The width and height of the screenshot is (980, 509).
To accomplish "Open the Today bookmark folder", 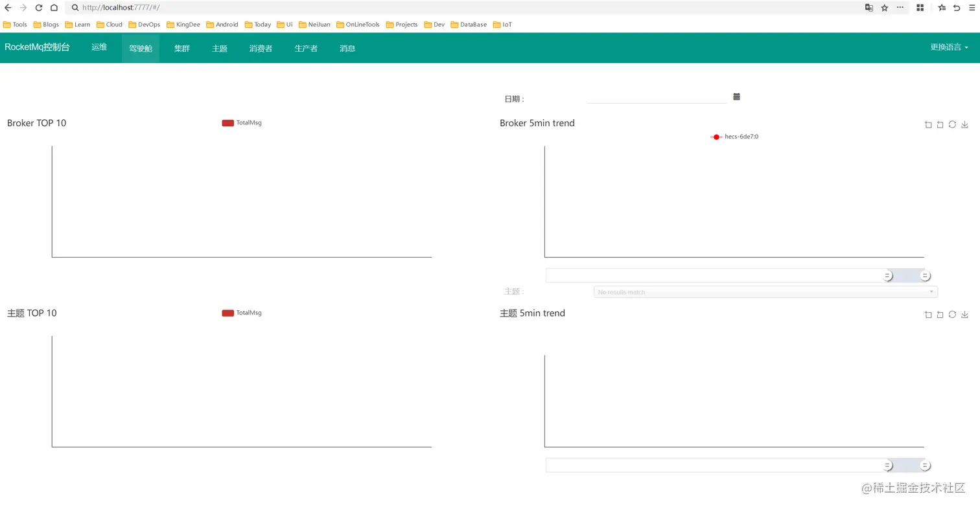I will 258,25.
